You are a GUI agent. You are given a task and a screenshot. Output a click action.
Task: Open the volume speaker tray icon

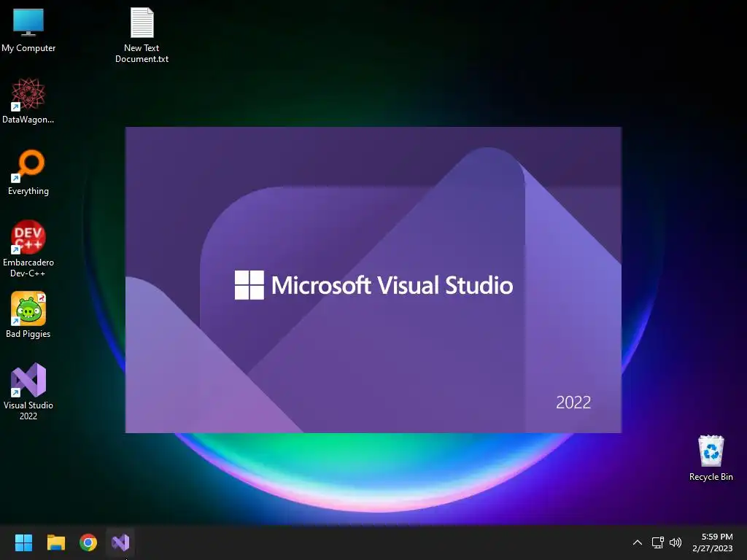tap(676, 542)
